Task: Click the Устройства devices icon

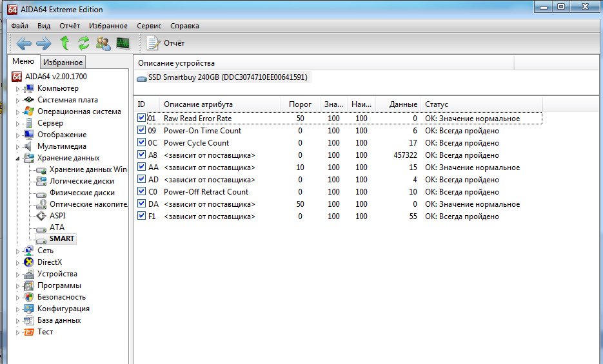Action: tap(28, 274)
